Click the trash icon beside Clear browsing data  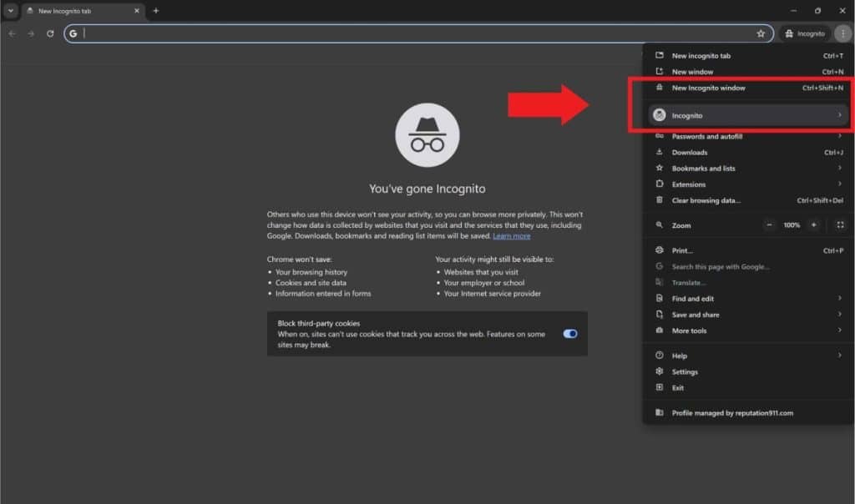(x=660, y=200)
